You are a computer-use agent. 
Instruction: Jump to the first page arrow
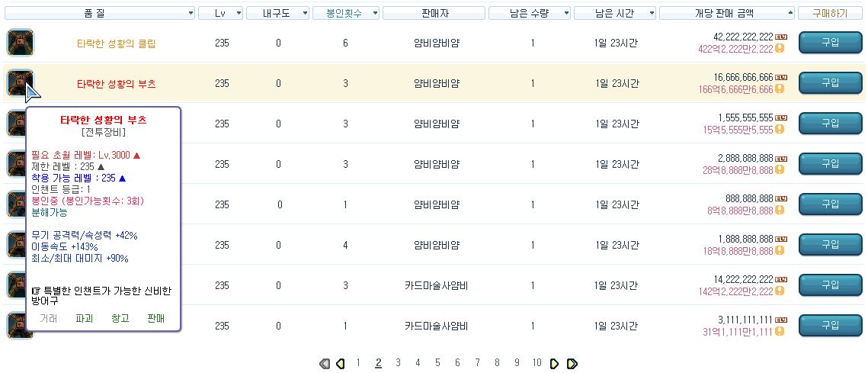[324, 364]
